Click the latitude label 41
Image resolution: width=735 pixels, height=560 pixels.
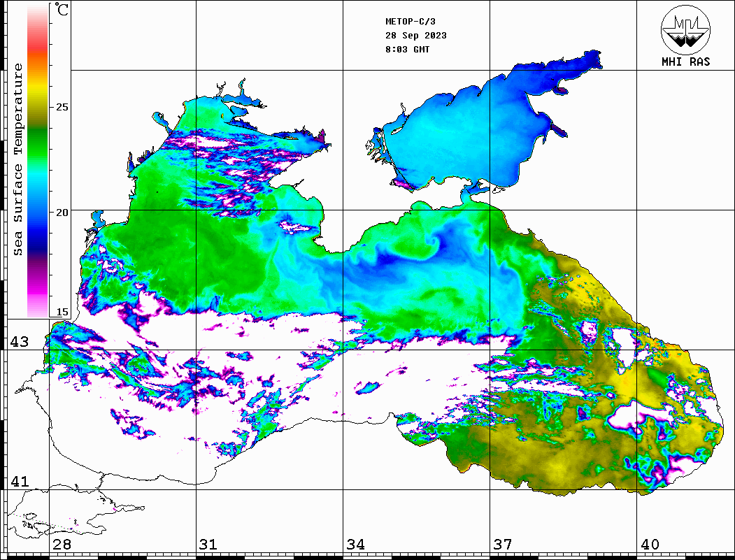(x=20, y=482)
